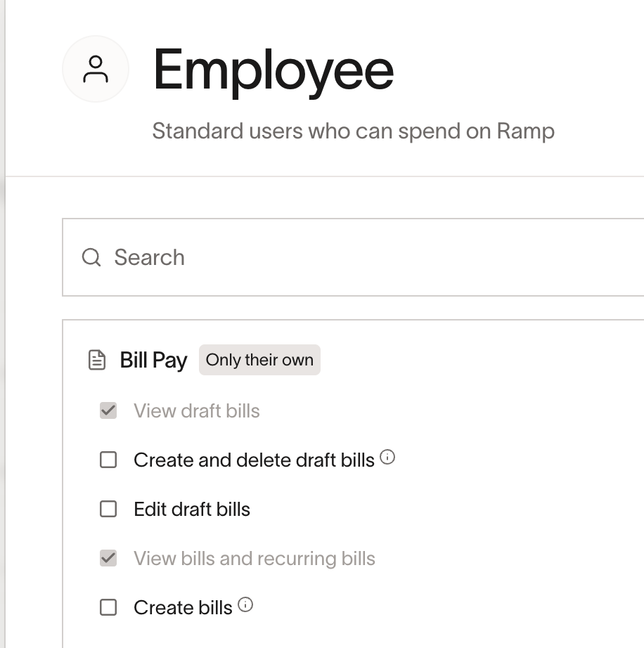
Task: Open info icon next to Create bills
Action: click(x=245, y=605)
